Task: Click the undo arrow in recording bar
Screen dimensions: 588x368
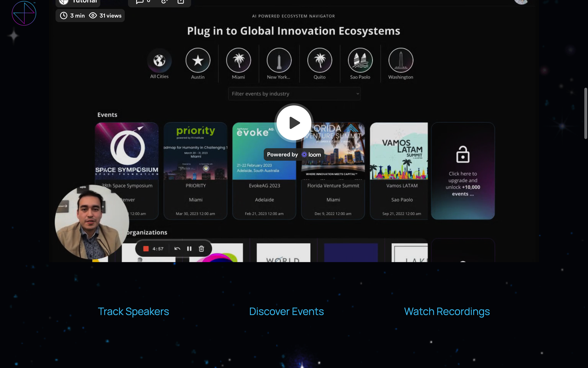Action: (177, 249)
